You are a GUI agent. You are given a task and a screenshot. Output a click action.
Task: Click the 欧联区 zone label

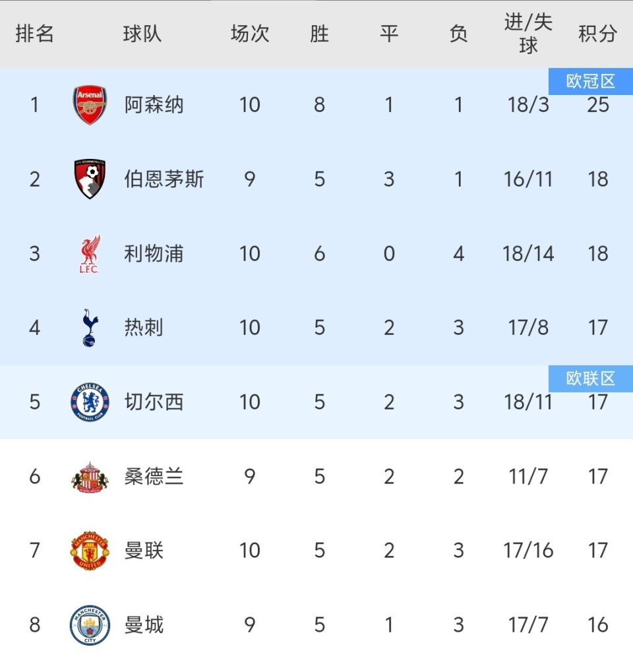[590, 379]
